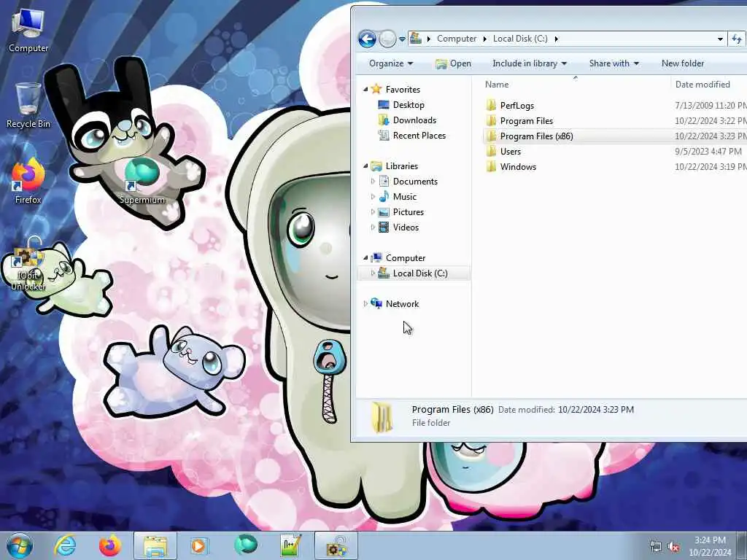747x560 pixels.
Task: Open Windows Media Player from the taskbar
Action: 199,545
